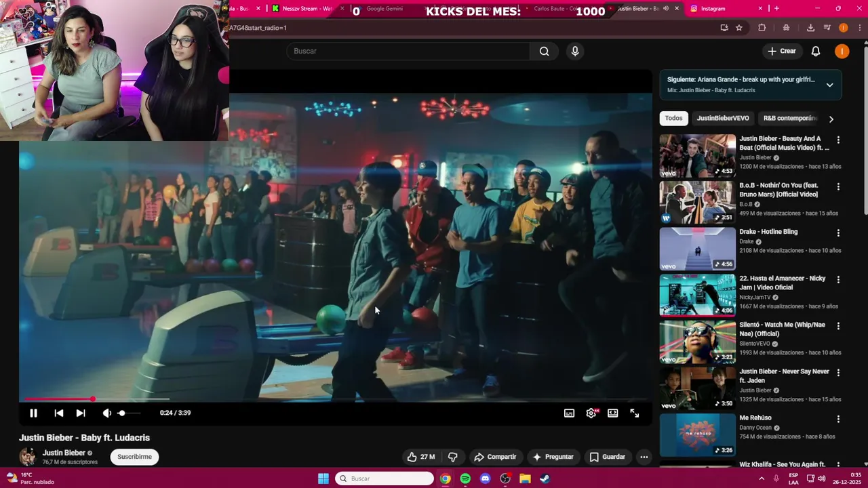Open more actions under the video
This screenshot has width=868, height=488.
click(644, 457)
